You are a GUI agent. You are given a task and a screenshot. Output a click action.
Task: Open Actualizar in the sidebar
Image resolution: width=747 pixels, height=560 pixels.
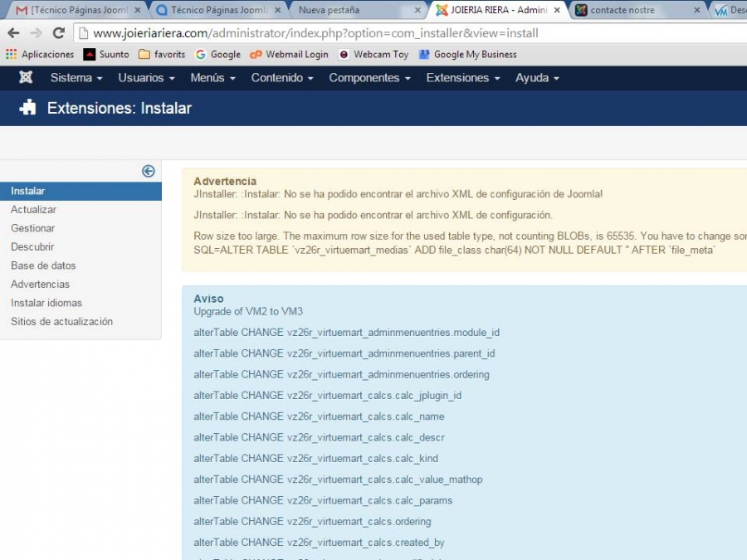[x=33, y=210]
